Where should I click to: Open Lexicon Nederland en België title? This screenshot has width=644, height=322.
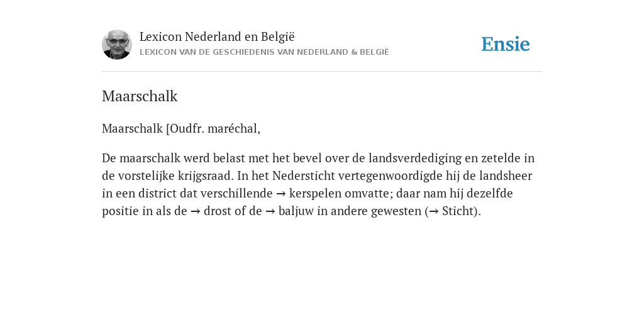tap(217, 36)
